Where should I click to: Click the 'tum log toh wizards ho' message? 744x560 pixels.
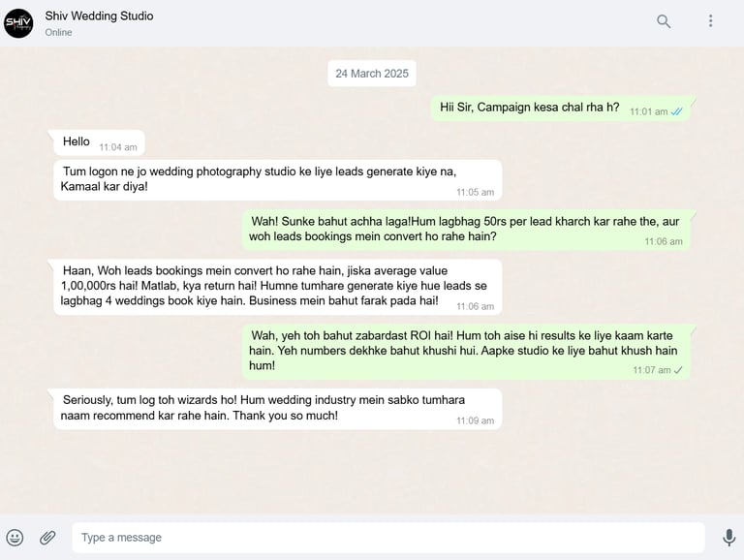click(x=278, y=409)
